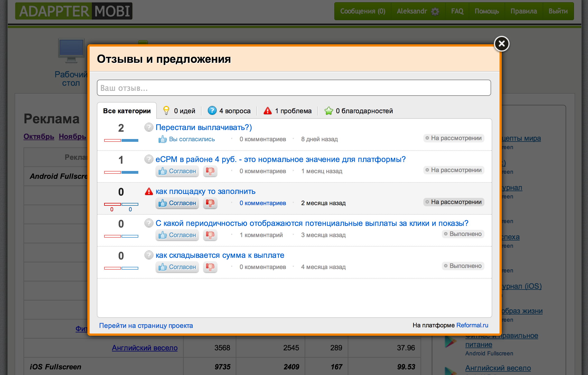Click the green star thanks icon
Screen dimensions: 588x375
[x=328, y=111]
